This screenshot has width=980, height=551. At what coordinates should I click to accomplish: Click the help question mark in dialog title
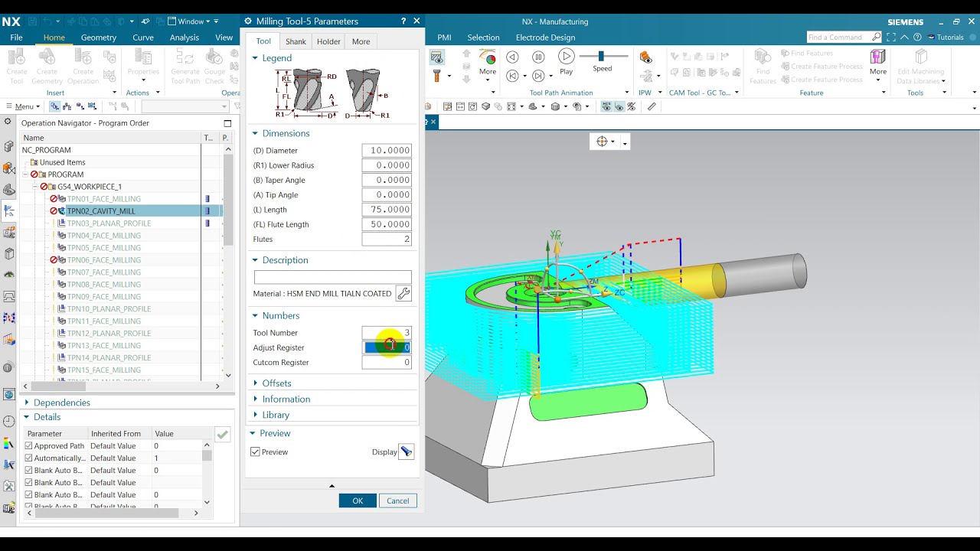[403, 21]
